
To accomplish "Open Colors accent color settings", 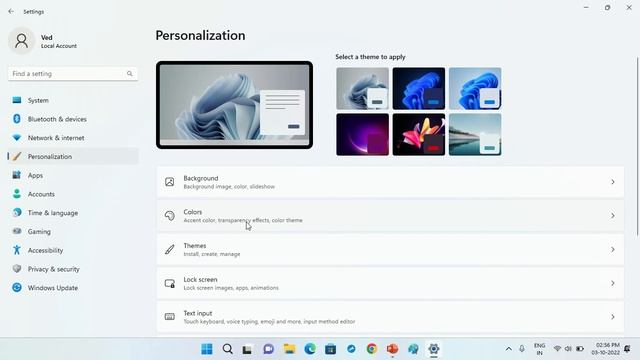I will pos(390,216).
